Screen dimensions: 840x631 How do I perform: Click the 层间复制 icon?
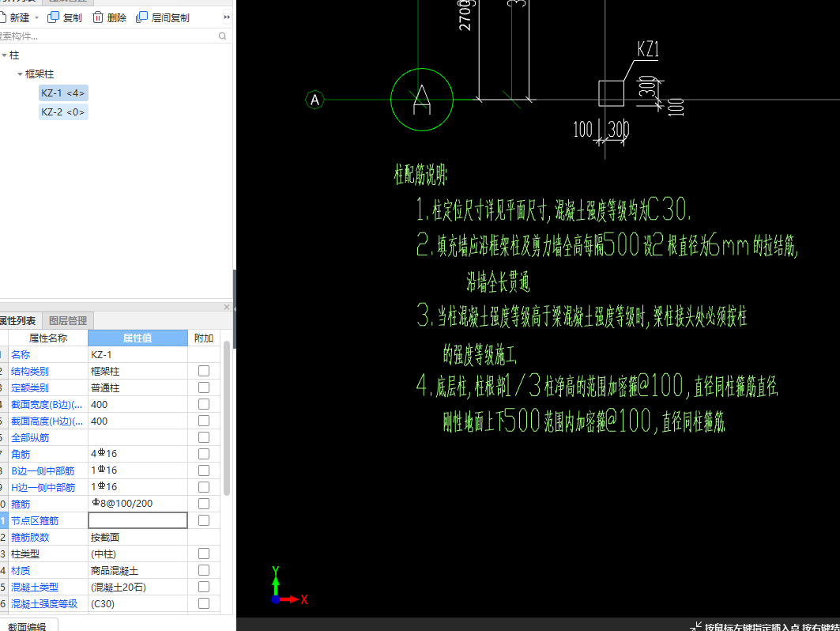point(141,17)
